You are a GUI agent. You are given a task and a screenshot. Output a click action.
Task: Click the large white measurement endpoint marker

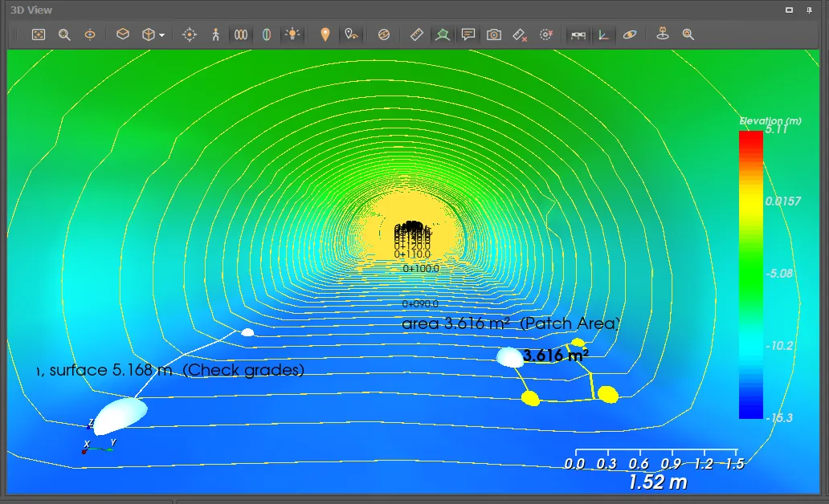[x=120, y=416]
